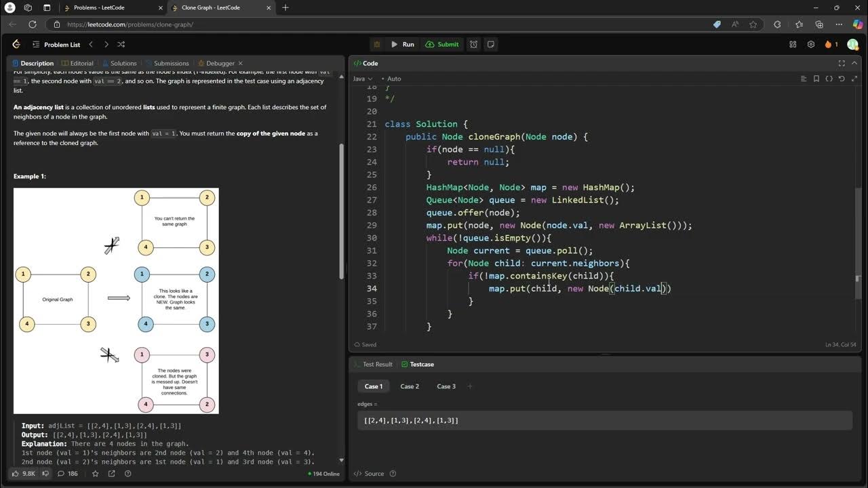Click the LeetCode logo icon

tap(16, 44)
